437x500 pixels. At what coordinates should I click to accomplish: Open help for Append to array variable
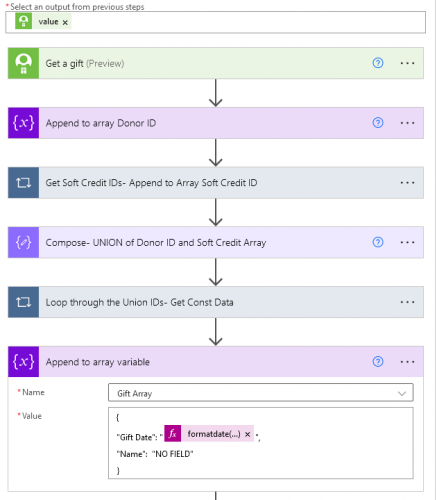click(x=378, y=362)
